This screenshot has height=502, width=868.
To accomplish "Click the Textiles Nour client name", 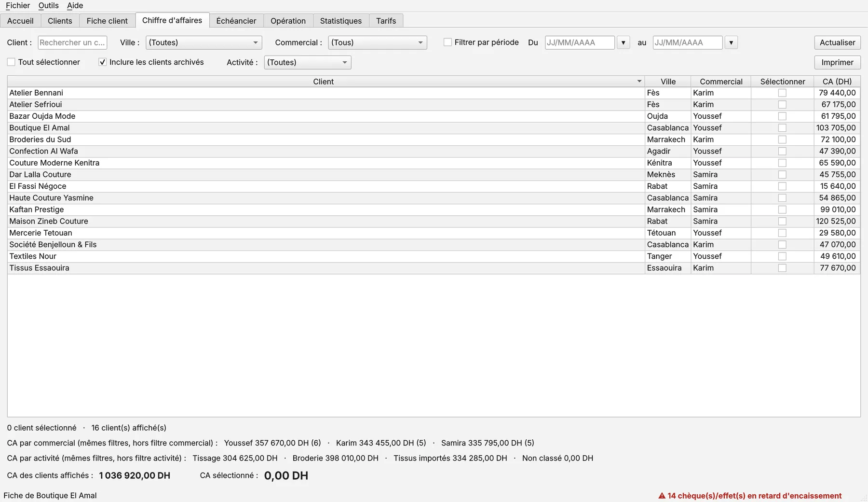I will 33,256.
